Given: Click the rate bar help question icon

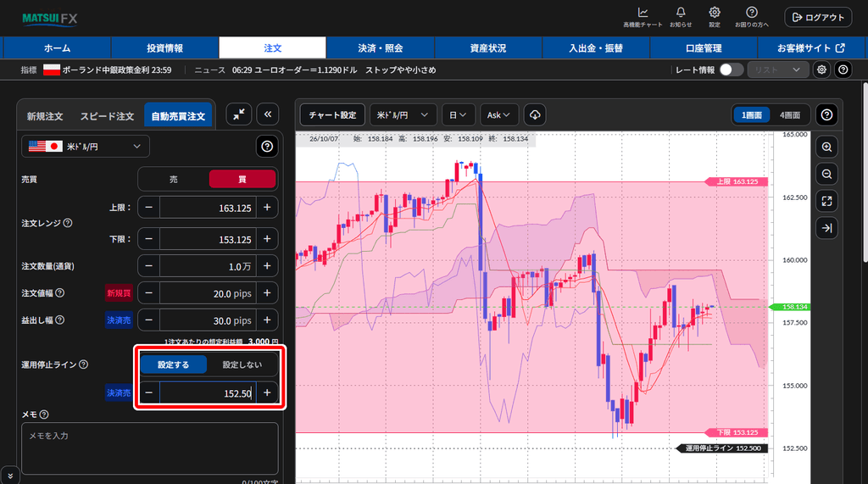Looking at the screenshot, I should pyautogui.click(x=843, y=70).
